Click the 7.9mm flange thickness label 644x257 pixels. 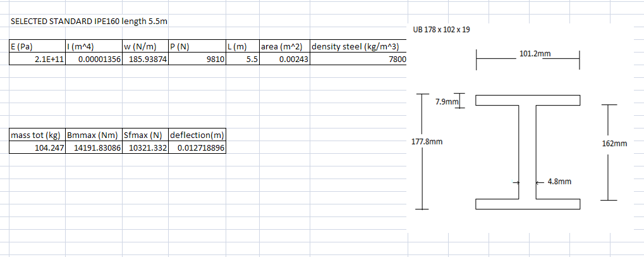(x=446, y=101)
